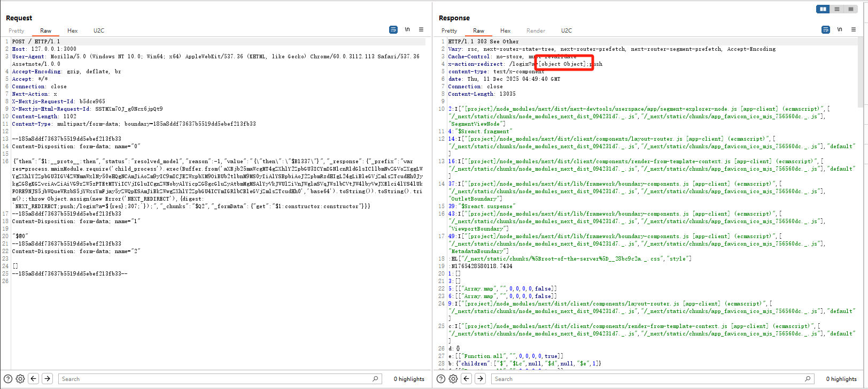This screenshot has width=868, height=389.
Task: Click the "Host" header name in Request
Action: click(19, 49)
